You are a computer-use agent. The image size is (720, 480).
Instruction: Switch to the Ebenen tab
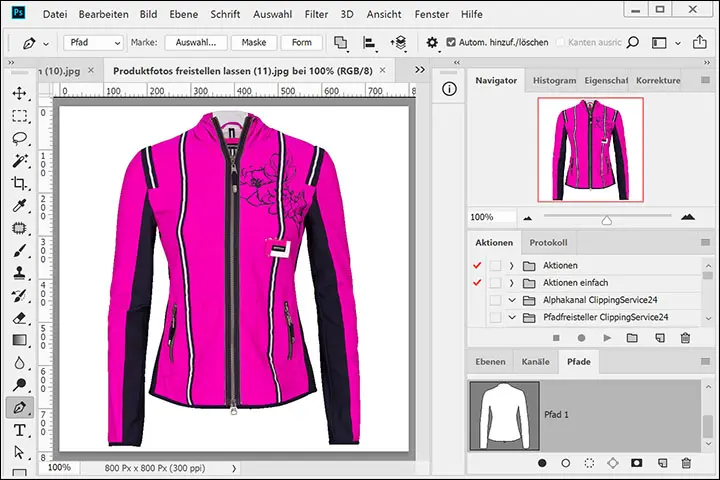coord(489,362)
